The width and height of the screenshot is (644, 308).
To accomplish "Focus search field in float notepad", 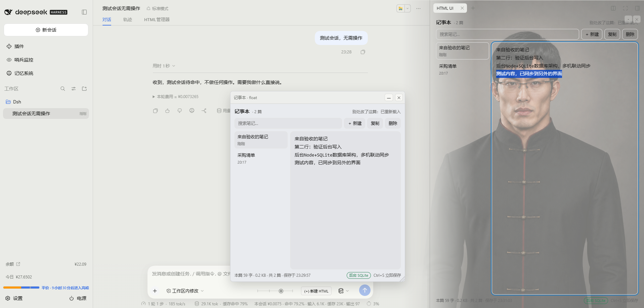I will 288,123.
